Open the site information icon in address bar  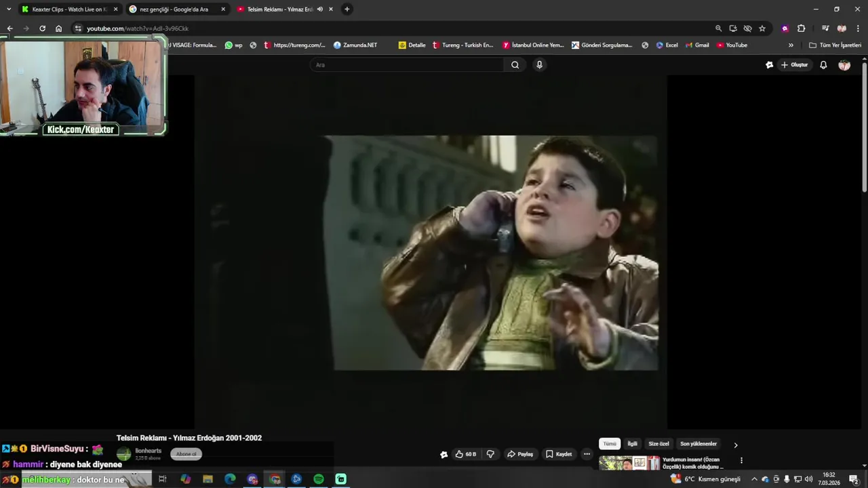click(x=78, y=28)
